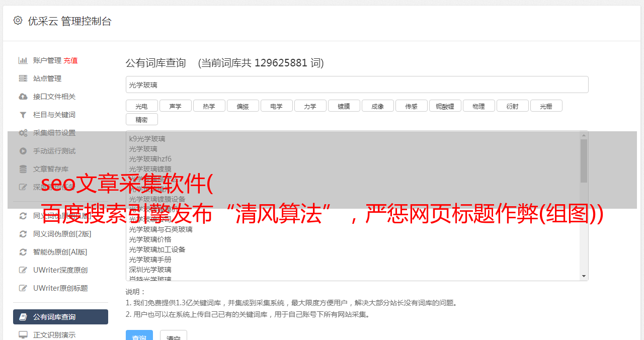644x340 pixels.
Task: Click the keyword input containing 光学玻璃
Action: click(x=357, y=84)
